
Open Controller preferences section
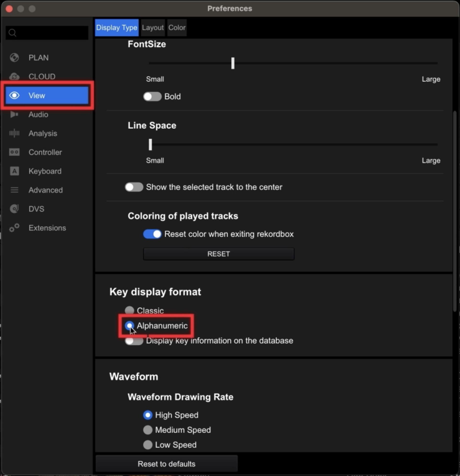(x=45, y=152)
